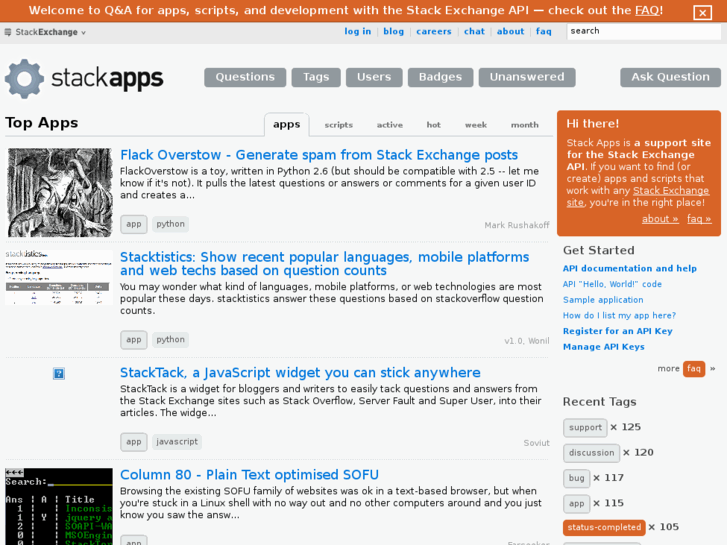Open the StackTack JavaScript widget title
Viewport: 727px width, 545px height.
tap(300, 372)
